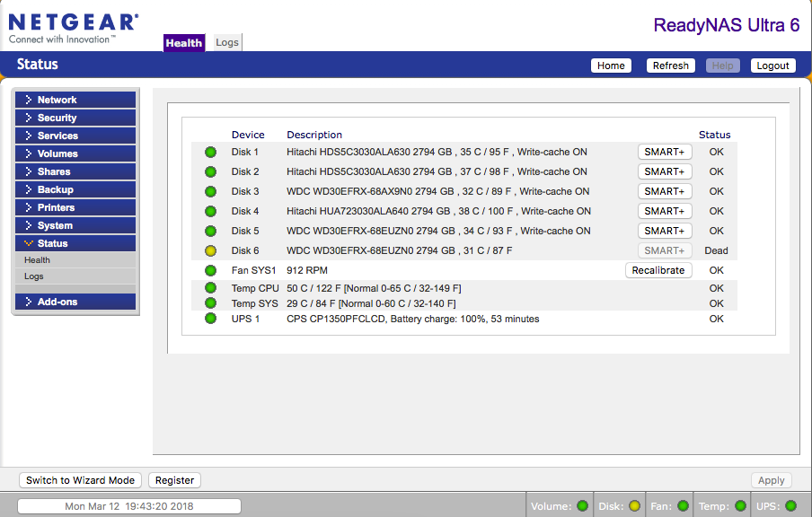The height and width of the screenshot is (517, 812).
Task: Click the green status LED for Disk 4
Action: 210,211
